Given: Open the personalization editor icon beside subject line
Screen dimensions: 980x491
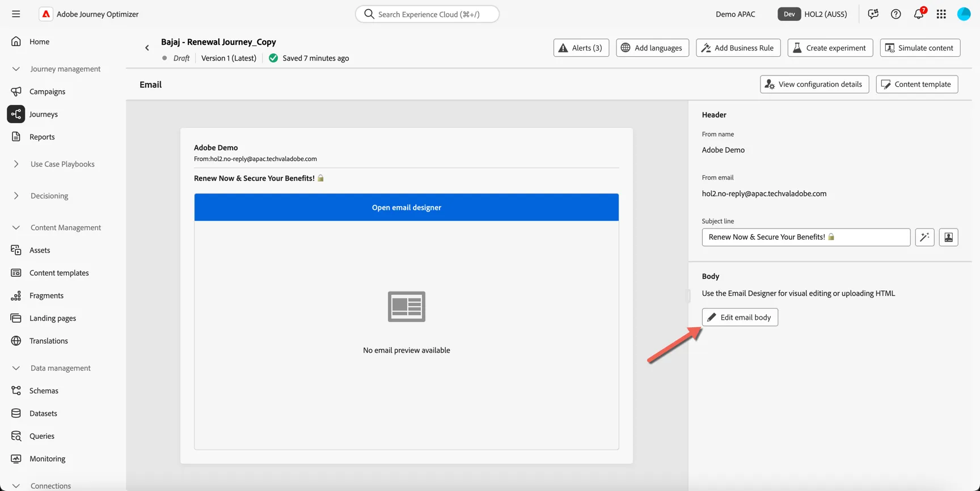Looking at the screenshot, I should point(948,237).
